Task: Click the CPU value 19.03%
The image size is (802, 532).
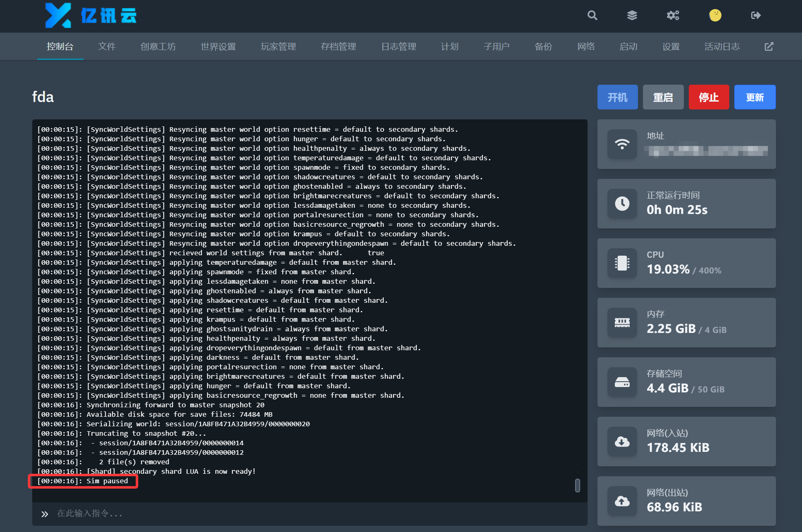Action: tap(668, 269)
